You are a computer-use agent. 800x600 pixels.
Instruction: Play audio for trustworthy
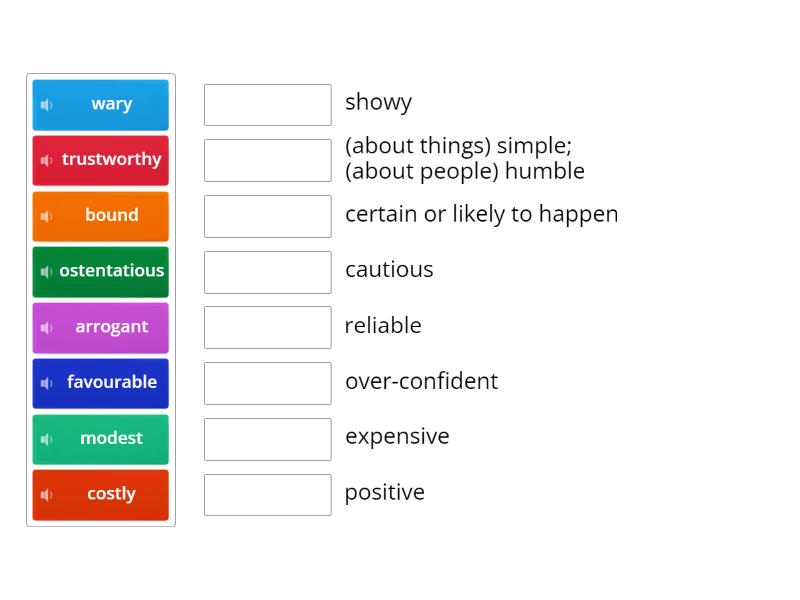click(x=46, y=160)
